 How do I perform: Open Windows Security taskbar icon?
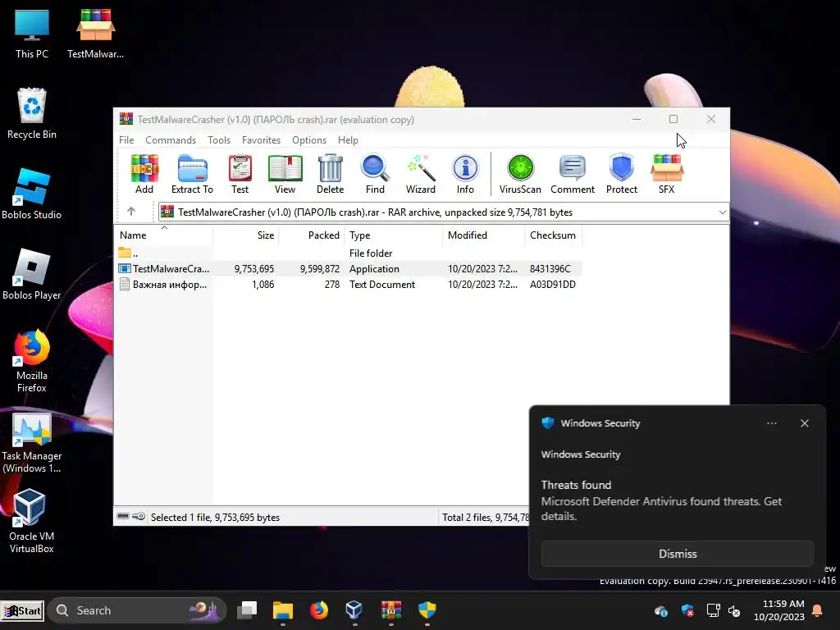coord(427,609)
